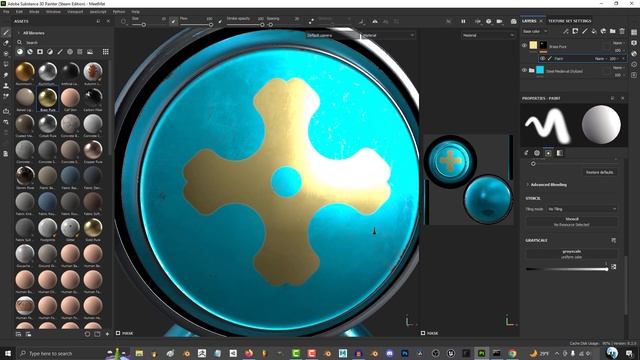Viewport: 640px width, 360px height.
Task: Click the taskbar search box
Action: (61, 353)
